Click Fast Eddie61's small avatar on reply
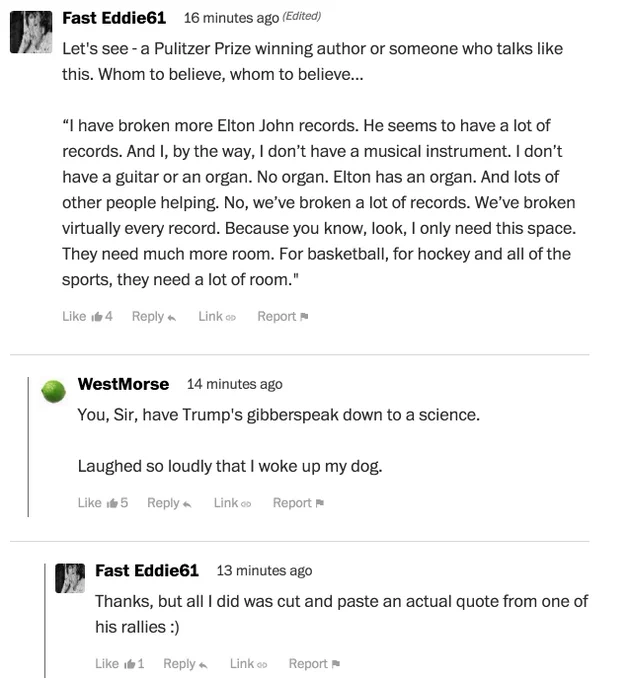The width and height of the screenshot is (629, 680). coord(70,578)
